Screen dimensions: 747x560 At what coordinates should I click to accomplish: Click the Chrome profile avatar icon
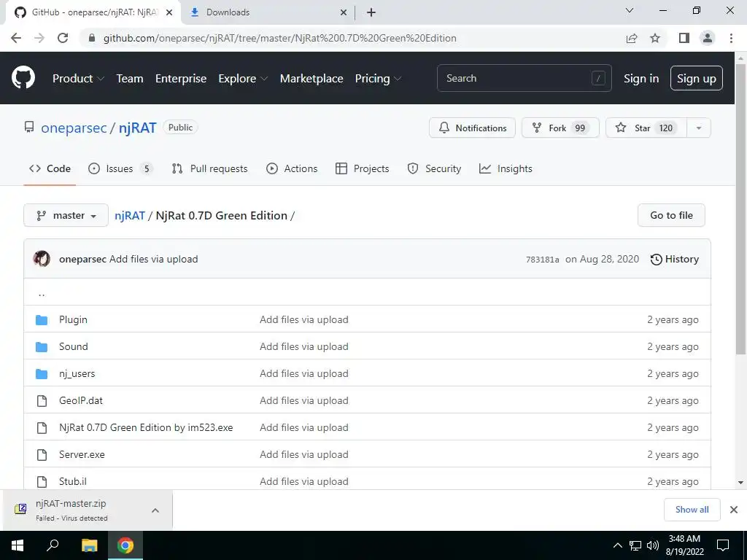[708, 38]
